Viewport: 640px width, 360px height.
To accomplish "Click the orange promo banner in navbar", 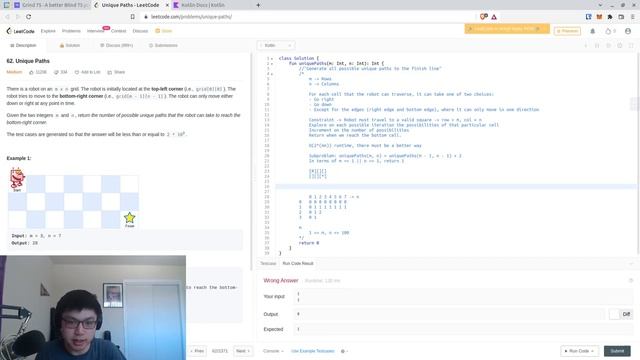I will (x=507, y=29).
